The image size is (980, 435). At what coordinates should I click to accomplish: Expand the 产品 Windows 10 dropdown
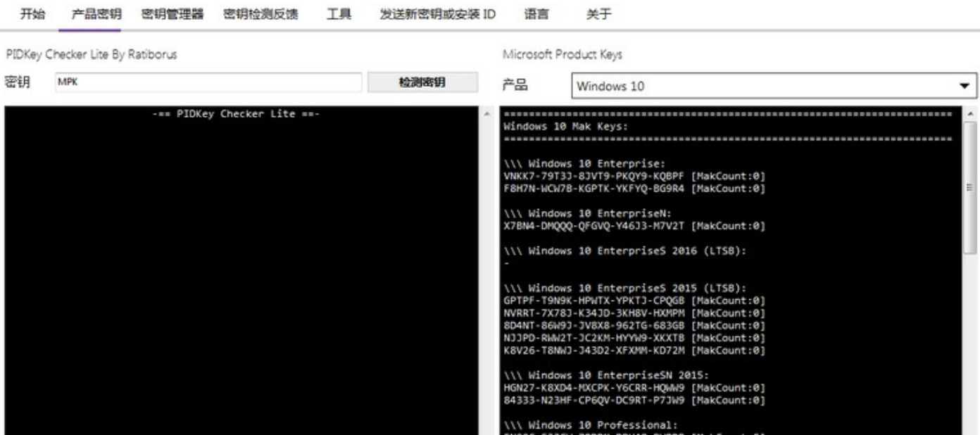[774, 86]
